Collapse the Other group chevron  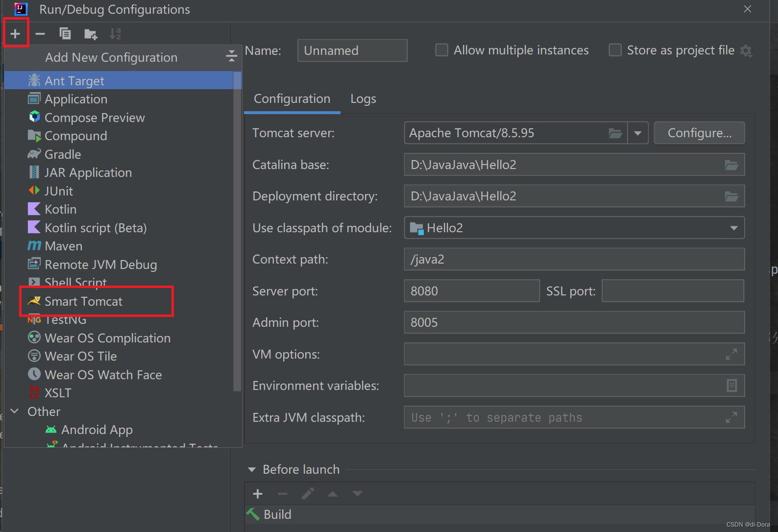click(15, 411)
